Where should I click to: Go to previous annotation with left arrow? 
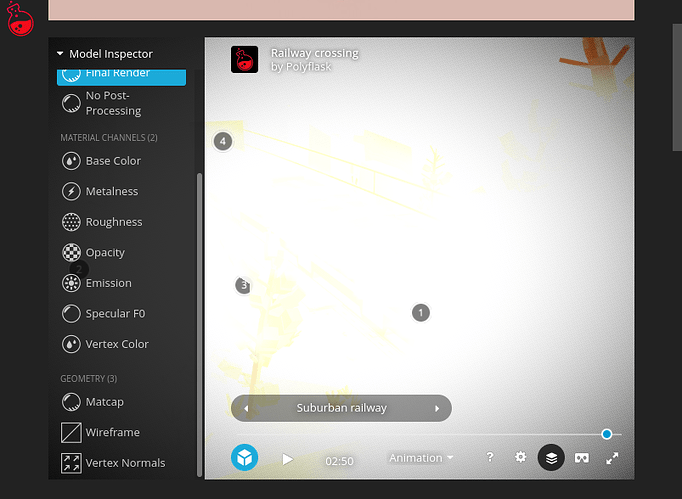[246, 409]
